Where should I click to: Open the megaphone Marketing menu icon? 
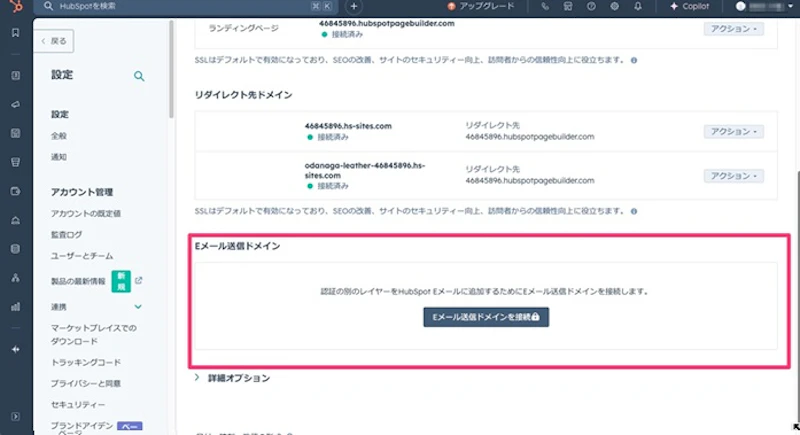[x=15, y=105]
